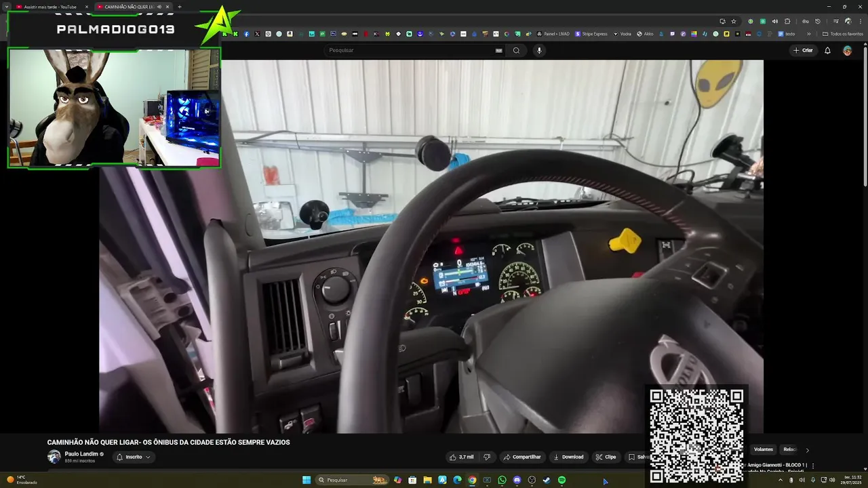Open Stripe Express bookmark
The image size is (868, 488).
tap(591, 34)
